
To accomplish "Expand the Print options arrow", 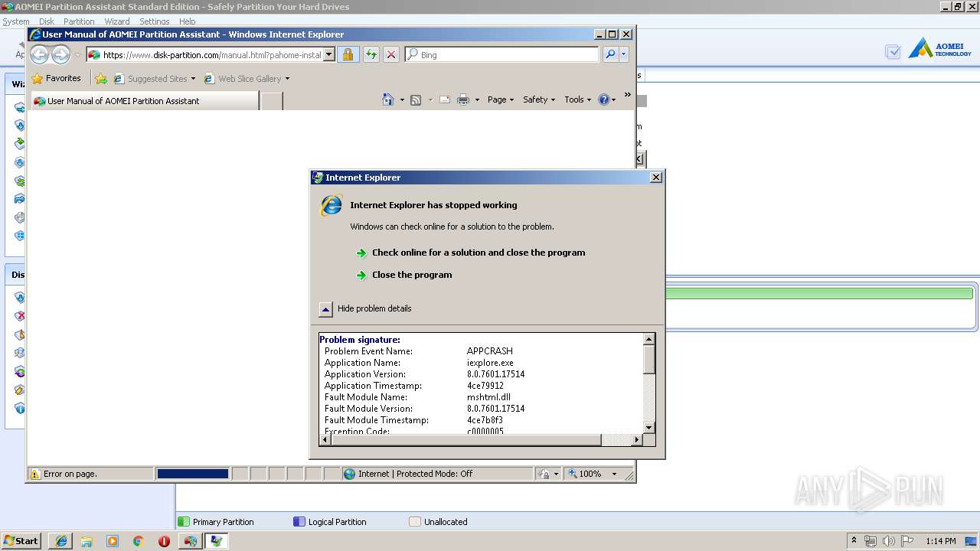I will (x=477, y=99).
